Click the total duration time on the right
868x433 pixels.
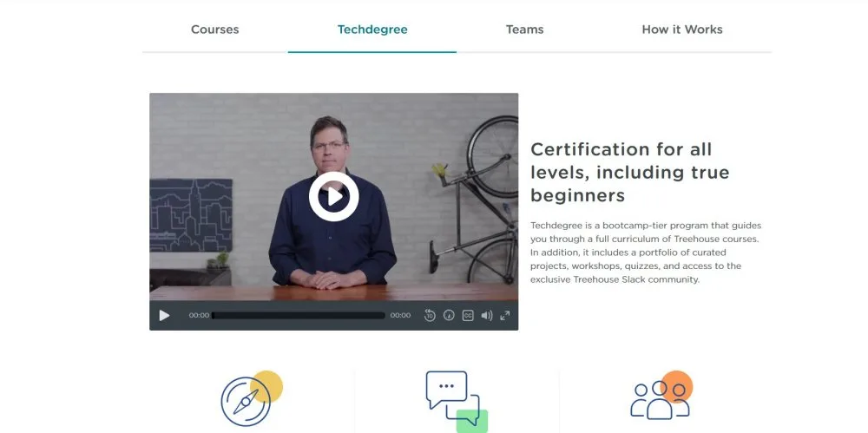coord(400,316)
